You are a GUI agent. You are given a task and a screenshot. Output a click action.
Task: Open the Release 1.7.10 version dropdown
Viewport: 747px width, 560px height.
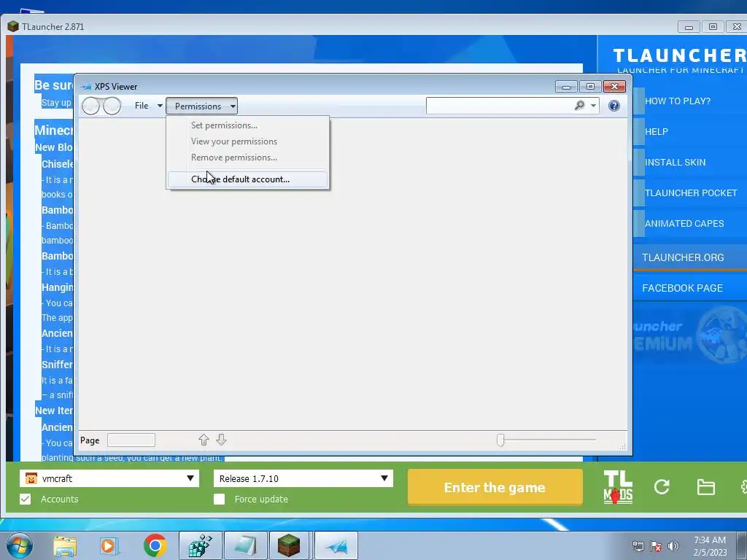click(303, 478)
